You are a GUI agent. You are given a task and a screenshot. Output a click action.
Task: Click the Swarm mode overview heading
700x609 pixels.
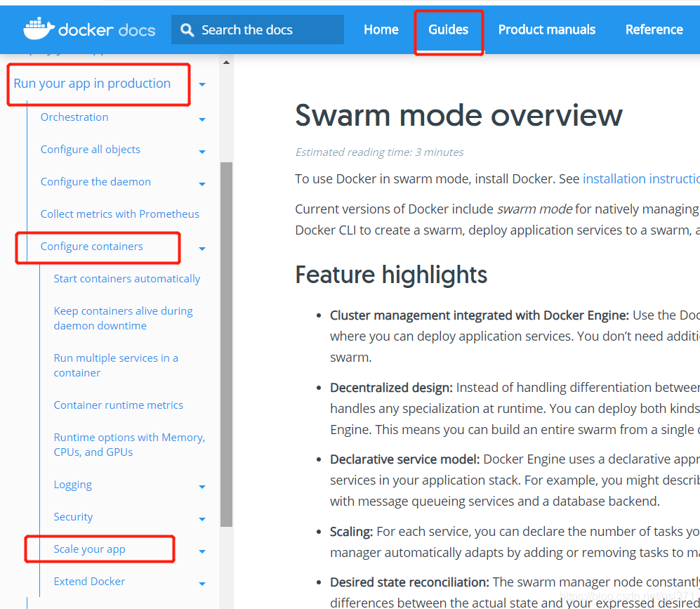[x=458, y=115]
